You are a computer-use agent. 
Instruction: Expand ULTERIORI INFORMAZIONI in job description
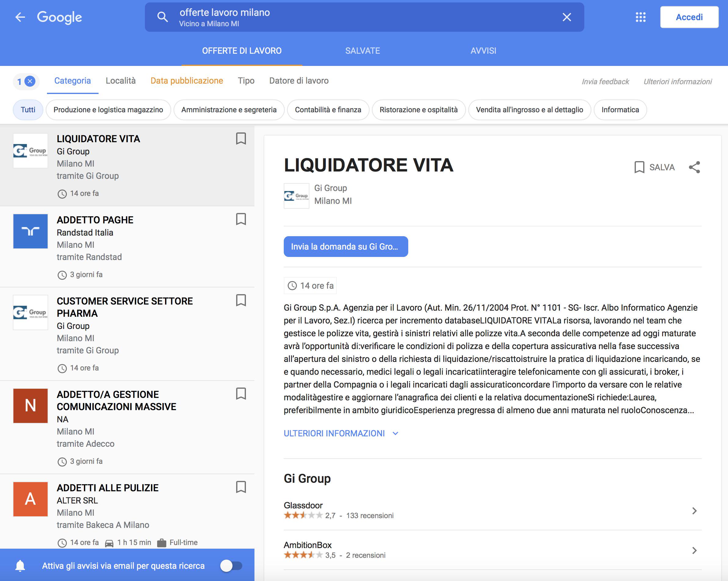(x=341, y=433)
